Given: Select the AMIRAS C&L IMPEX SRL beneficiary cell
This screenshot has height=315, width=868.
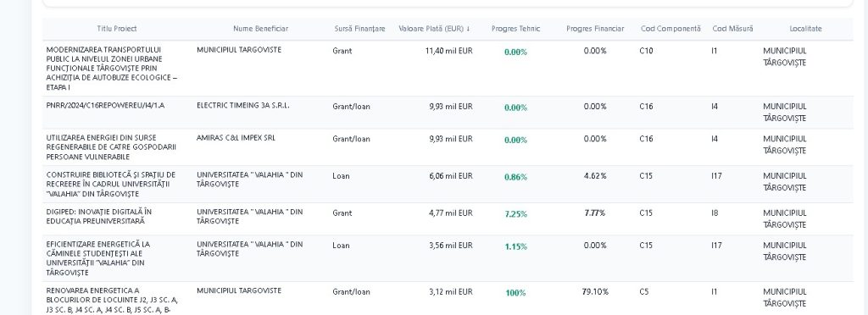Looking at the screenshot, I should point(236,138).
